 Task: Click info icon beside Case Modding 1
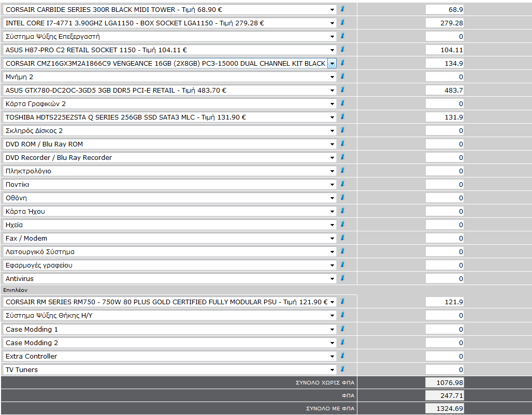tap(343, 329)
